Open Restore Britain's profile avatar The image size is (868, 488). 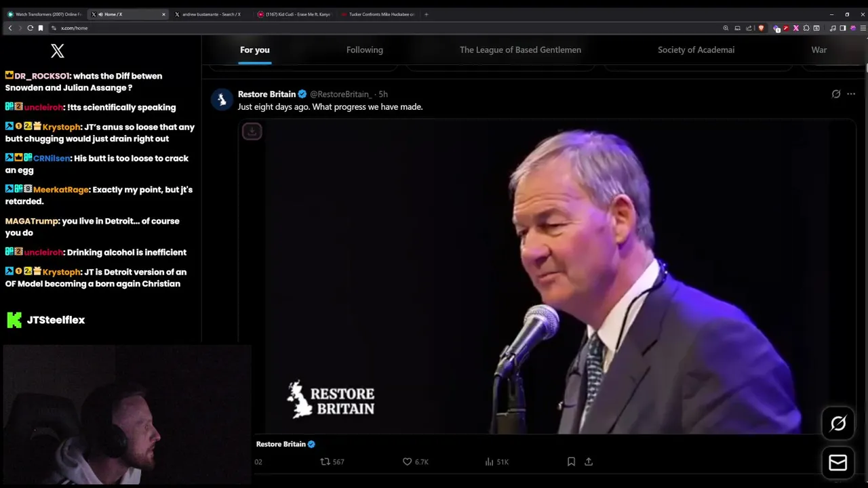pyautogui.click(x=222, y=99)
